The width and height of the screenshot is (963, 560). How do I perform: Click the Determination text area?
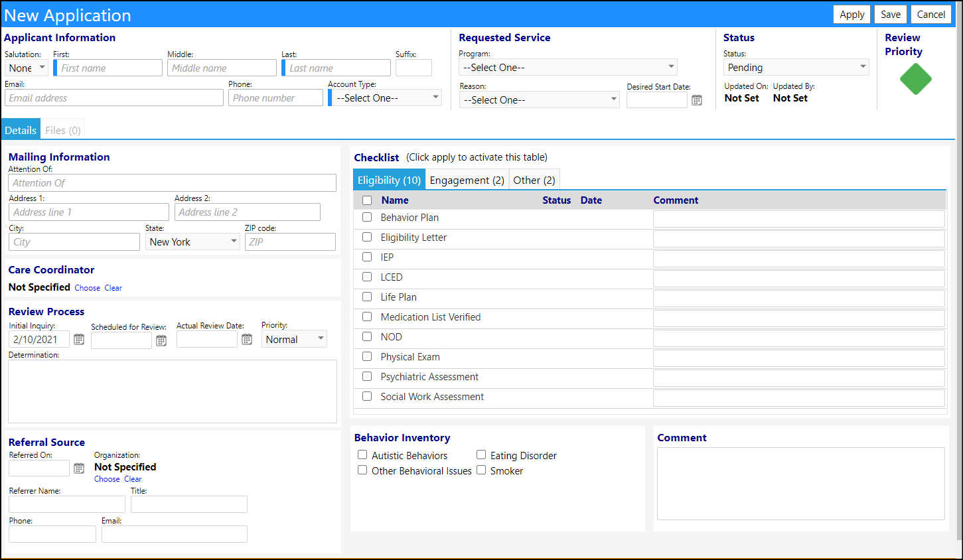point(173,391)
